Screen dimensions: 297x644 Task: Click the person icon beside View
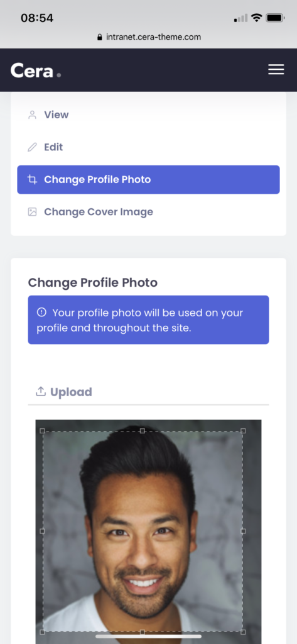pos(32,115)
